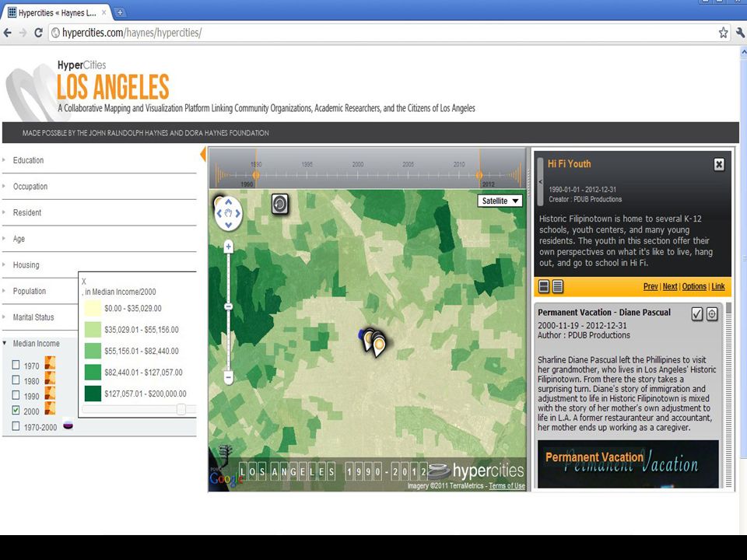Click the $55,156.01 - $82,440.00 swatch
The width and height of the screenshot is (747, 560).
click(93, 351)
